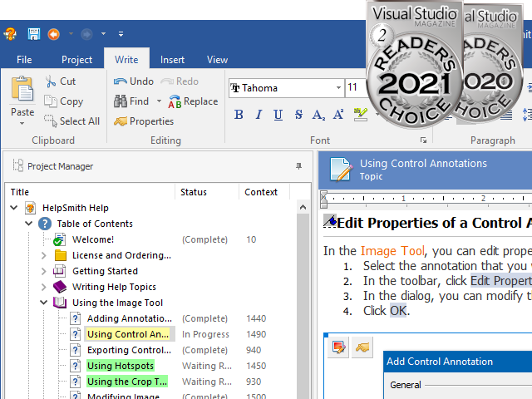Collapse the Using the Image Tool node
This screenshot has height=399, width=532.
(44, 303)
